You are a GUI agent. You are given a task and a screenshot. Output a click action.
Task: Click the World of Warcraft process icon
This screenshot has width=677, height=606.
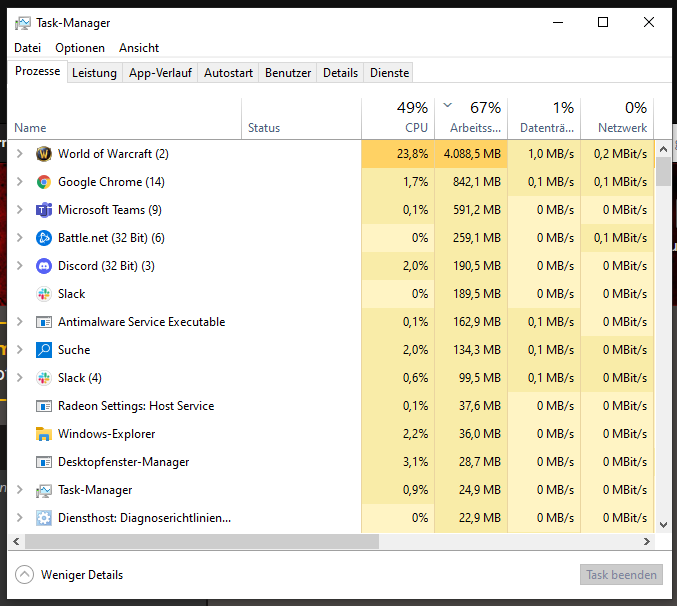[44, 154]
